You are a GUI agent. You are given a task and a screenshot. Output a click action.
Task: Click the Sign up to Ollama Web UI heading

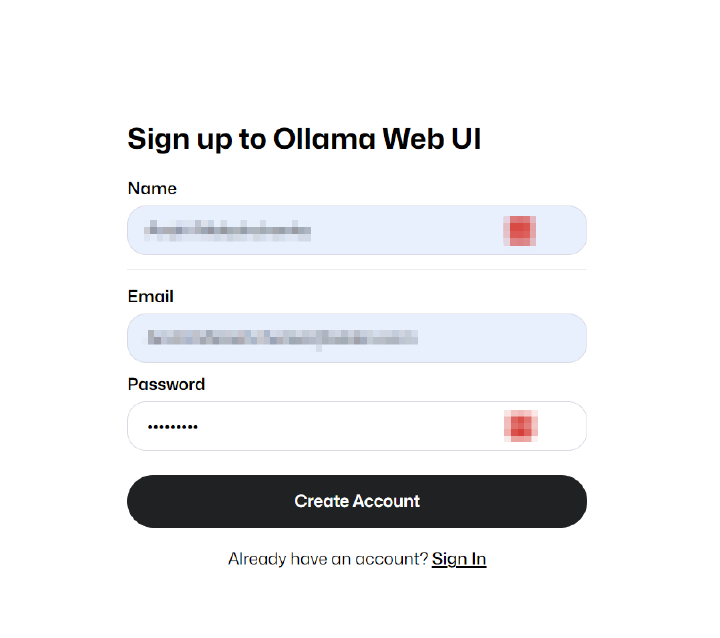(304, 139)
